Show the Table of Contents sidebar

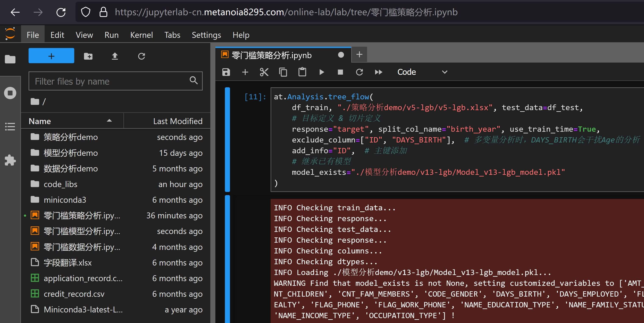[10, 126]
